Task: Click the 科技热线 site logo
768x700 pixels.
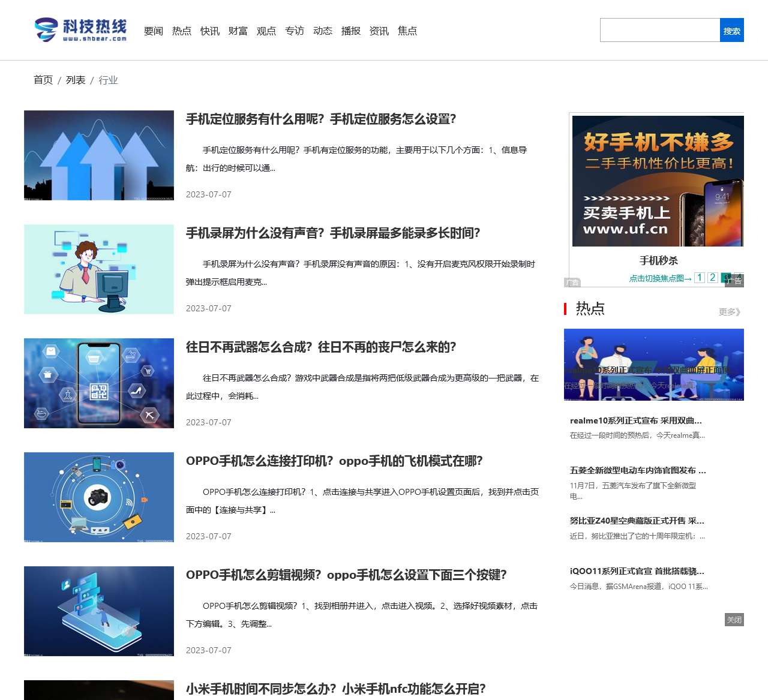Action: (x=81, y=29)
